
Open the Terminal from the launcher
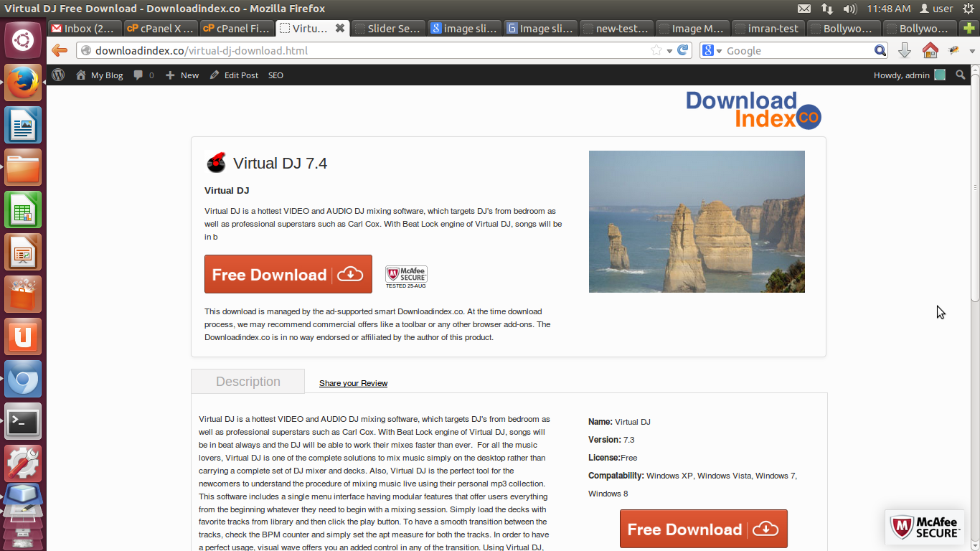point(24,421)
